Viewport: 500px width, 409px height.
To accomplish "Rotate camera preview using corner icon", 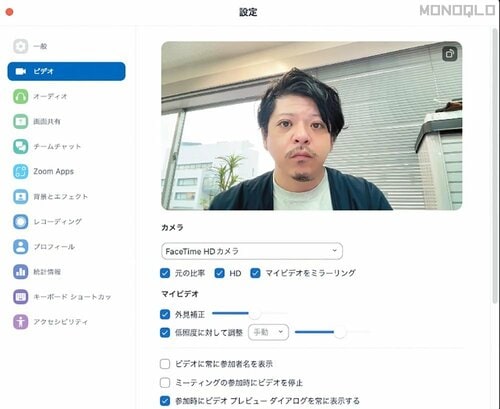I will coord(449,54).
